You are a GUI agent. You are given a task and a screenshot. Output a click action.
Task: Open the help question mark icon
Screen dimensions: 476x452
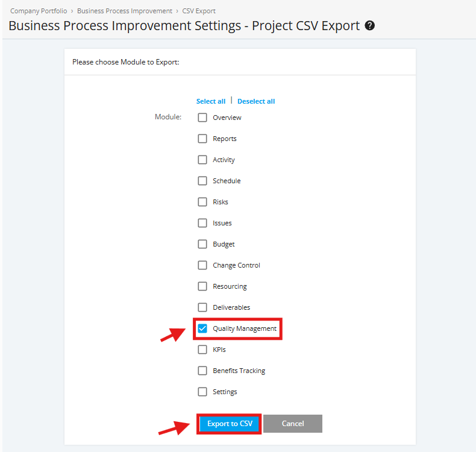[x=369, y=25]
